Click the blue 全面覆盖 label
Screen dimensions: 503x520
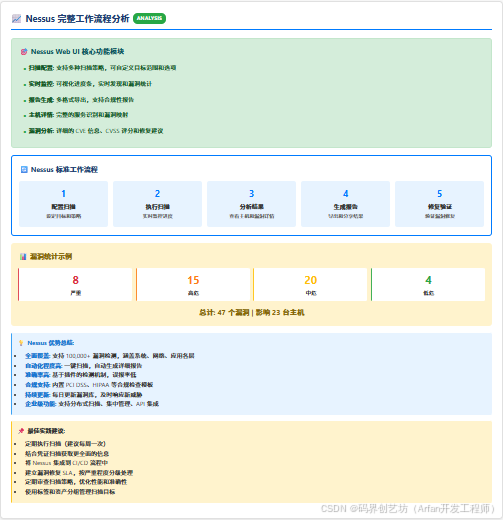(37, 356)
